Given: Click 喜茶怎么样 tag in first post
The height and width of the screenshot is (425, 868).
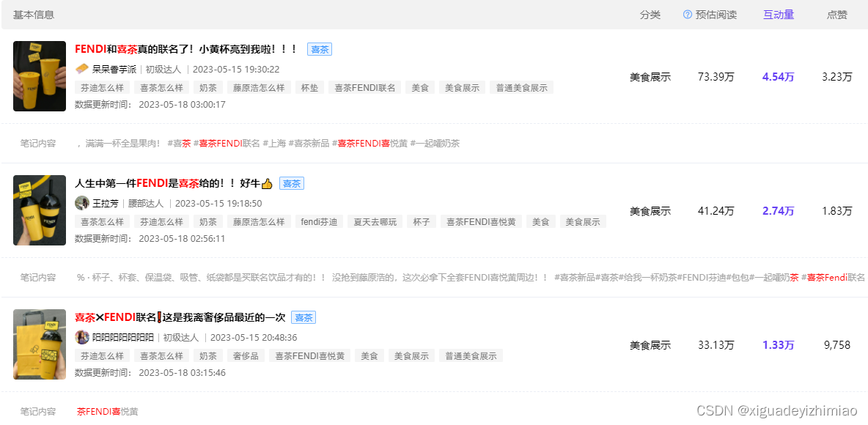Looking at the screenshot, I should [161, 87].
